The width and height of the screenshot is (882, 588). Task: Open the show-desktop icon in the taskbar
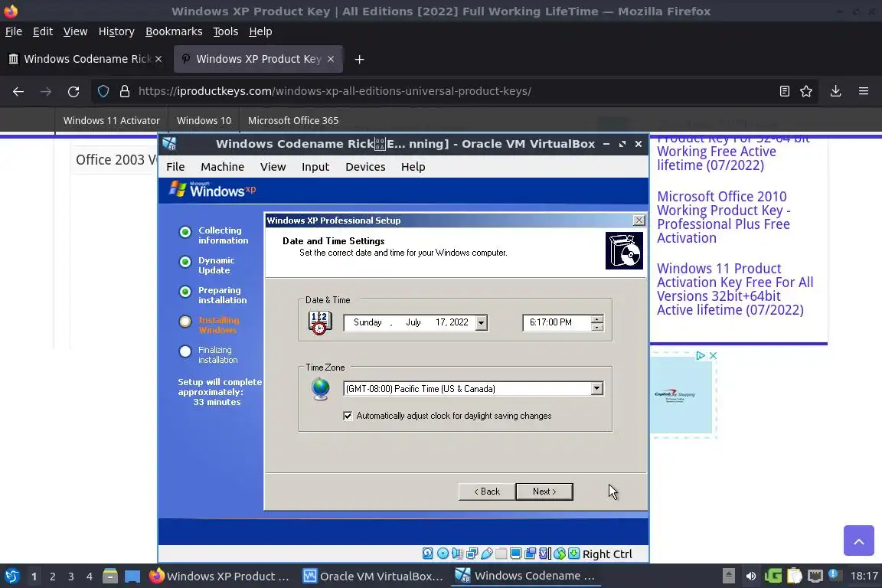coord(132,577)
